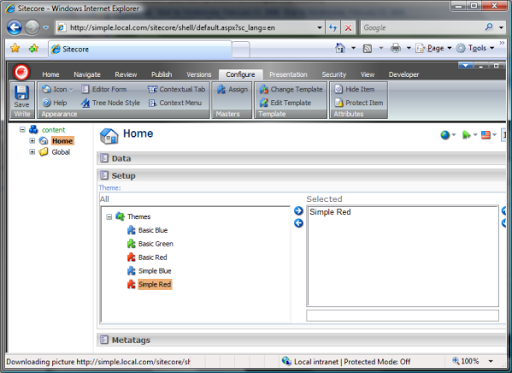Click the Google search box
The height and width of the screenshot is (373, 512).
tap(423, 28)
